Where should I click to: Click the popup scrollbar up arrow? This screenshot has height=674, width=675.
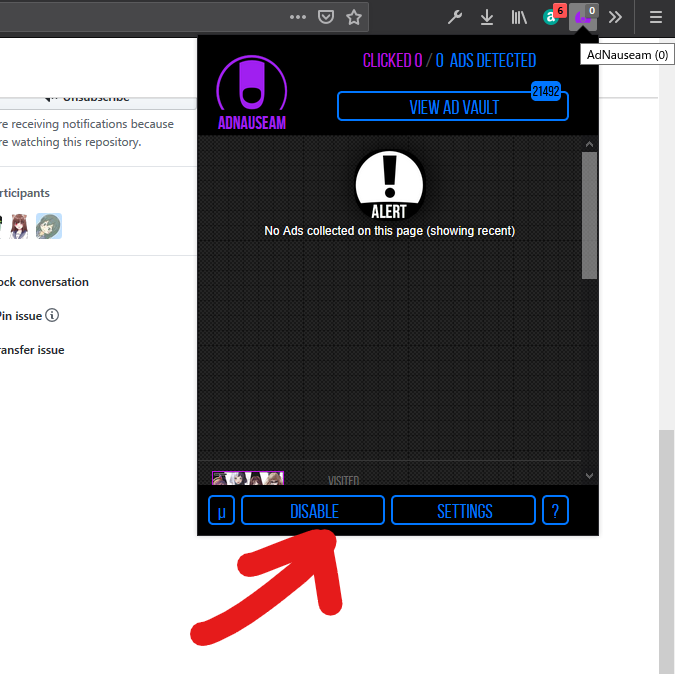pos(589,144)
